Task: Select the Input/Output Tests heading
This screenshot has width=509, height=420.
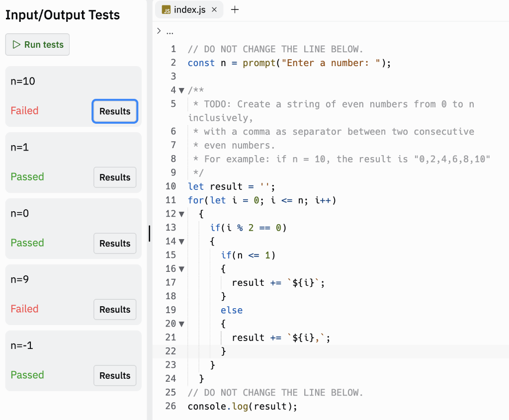Action: click(62, 14)
